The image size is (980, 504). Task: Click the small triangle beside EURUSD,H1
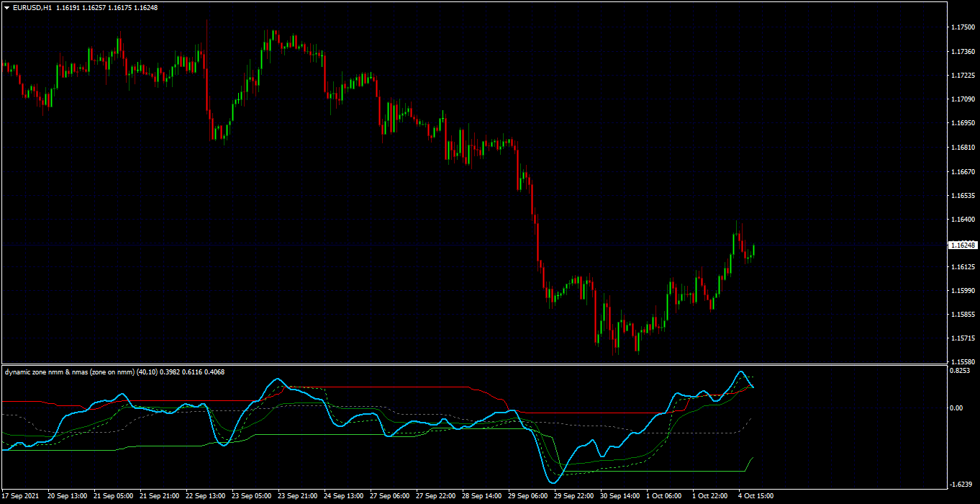click(x=6, y=7)
